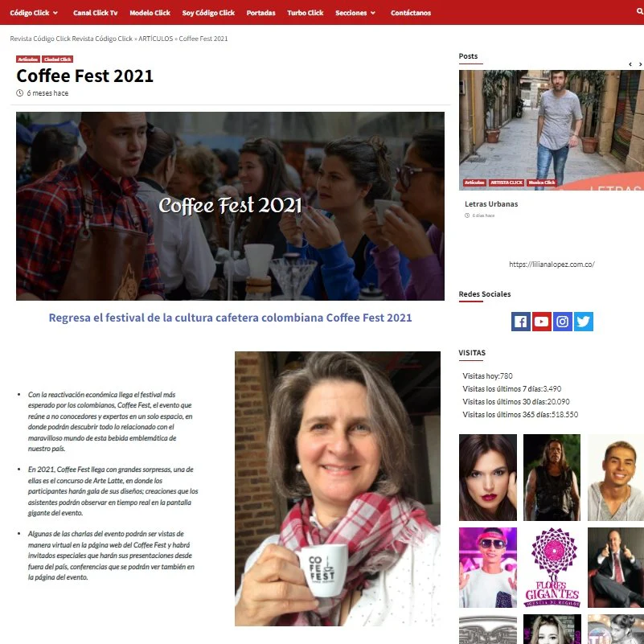The height and width of the screenshot is (644, 644).
Task: Click the search magnifier icon in header
Action: tap(639, 11)
